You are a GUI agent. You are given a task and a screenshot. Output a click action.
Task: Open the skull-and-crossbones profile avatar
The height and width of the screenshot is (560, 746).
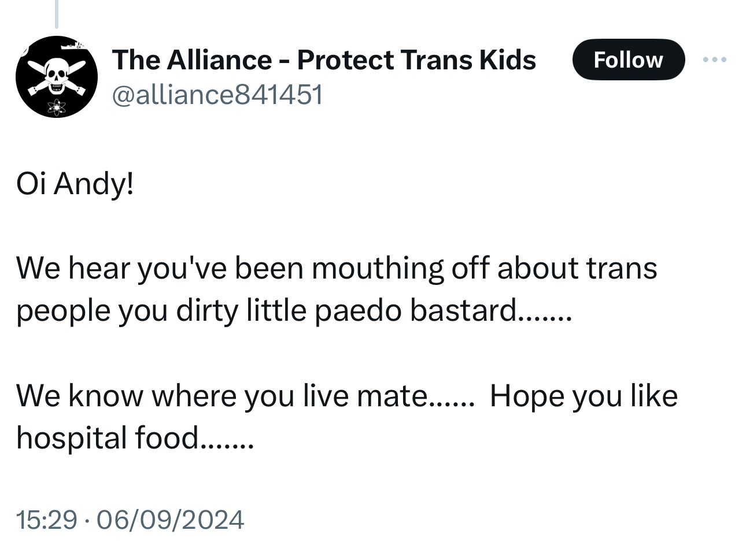56,77
